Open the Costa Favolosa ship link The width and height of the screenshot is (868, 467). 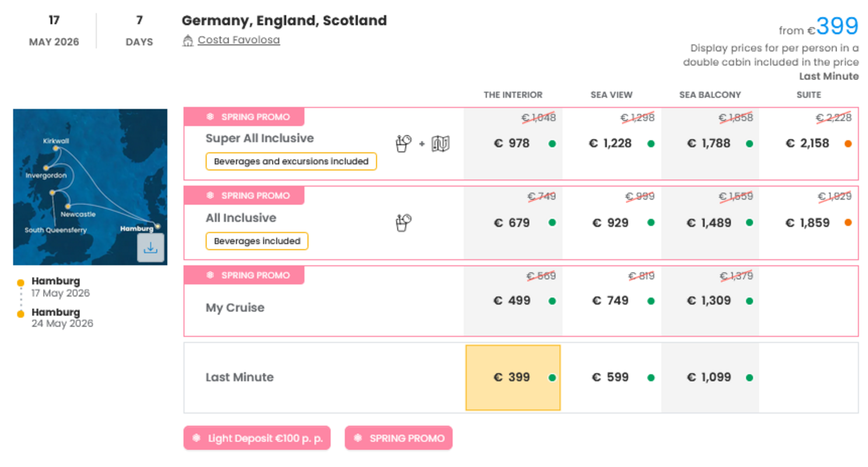click(239, 40)
